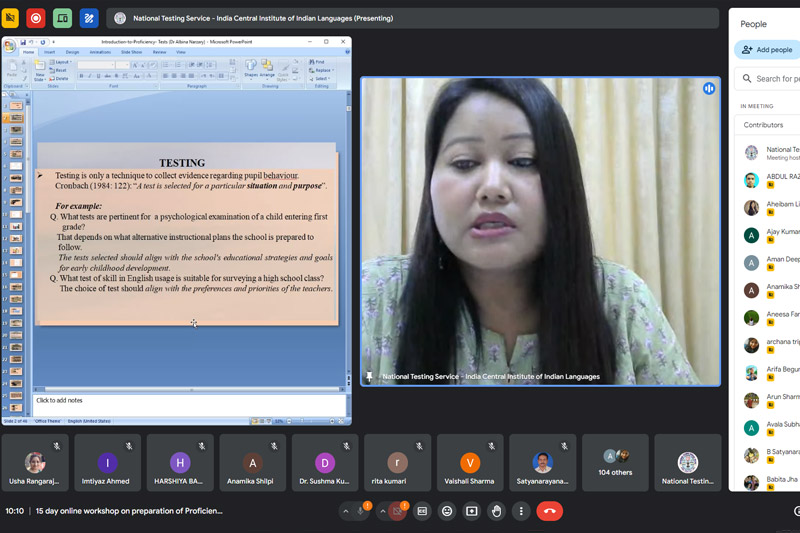This screenshot has width=800, height=533.
Task: Select the second slide thumbnail
Action: tap(16, 118)
